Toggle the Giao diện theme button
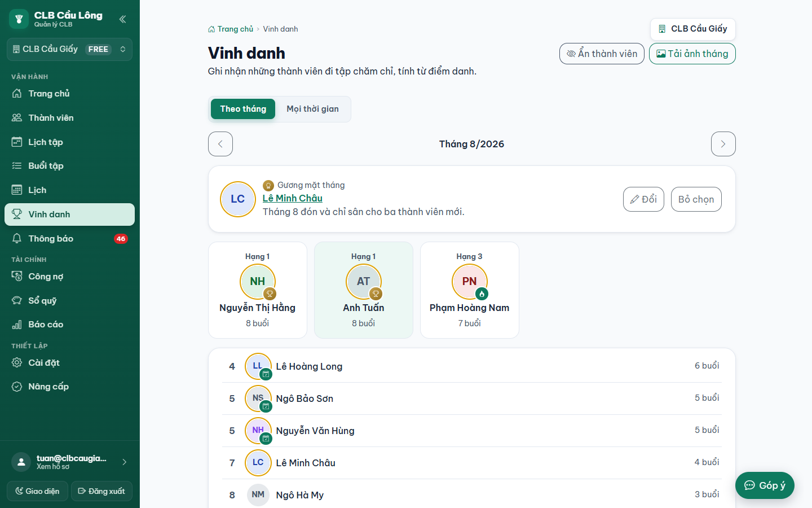This screenshot has width=812, height=508. pyautogui.click(x=37, y=491)
